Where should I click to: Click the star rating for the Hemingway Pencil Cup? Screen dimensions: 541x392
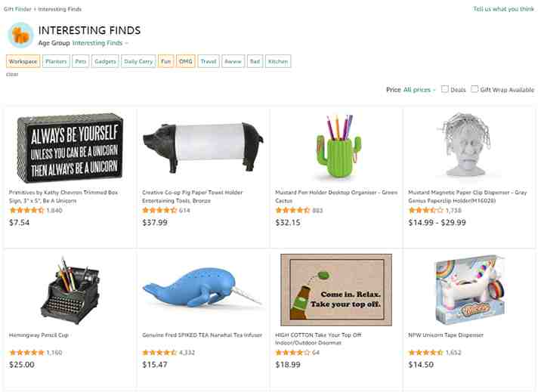(26, 353)
